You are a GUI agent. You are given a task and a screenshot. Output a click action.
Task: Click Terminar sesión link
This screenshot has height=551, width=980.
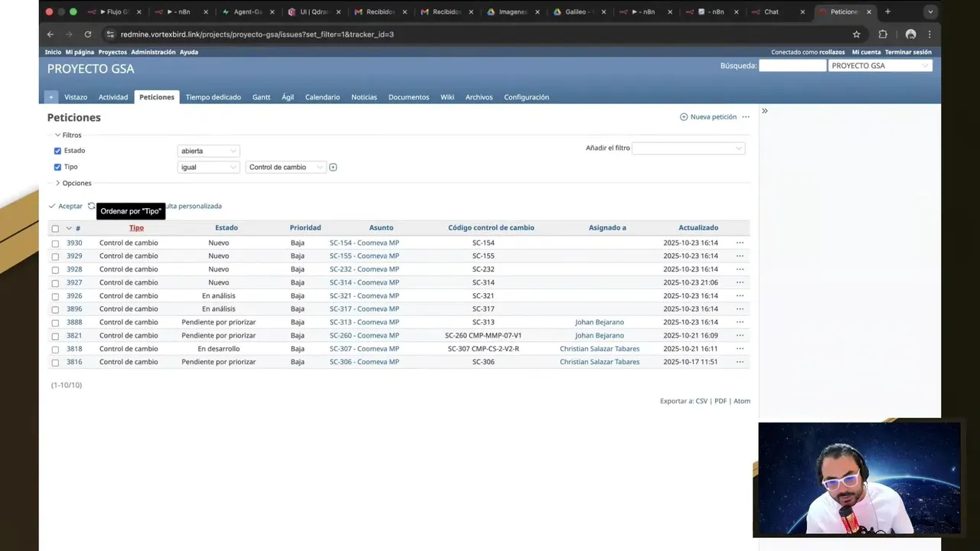tap(908, 52)
